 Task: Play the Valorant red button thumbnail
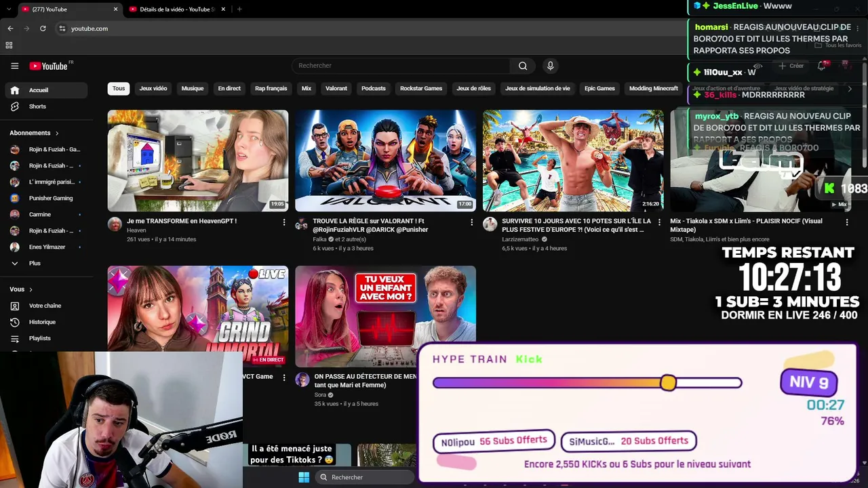click(385, 161)
